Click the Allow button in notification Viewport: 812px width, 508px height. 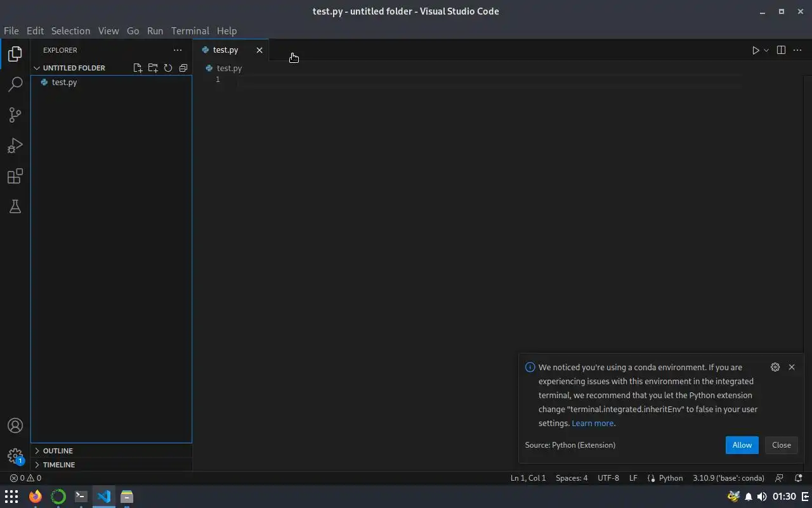(x=742, y=445)
